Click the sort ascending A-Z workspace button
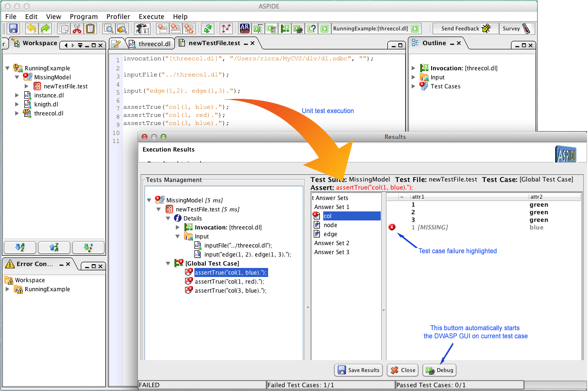The width and height of the screenshot is (588, 391). [x=20, y=247]
